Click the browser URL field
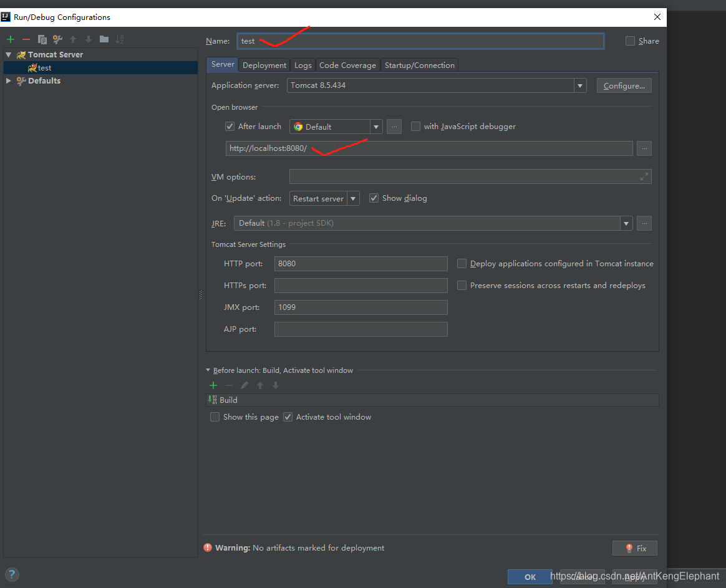The image size is (726, 588). pyautogui.click(x=429, y=148)
